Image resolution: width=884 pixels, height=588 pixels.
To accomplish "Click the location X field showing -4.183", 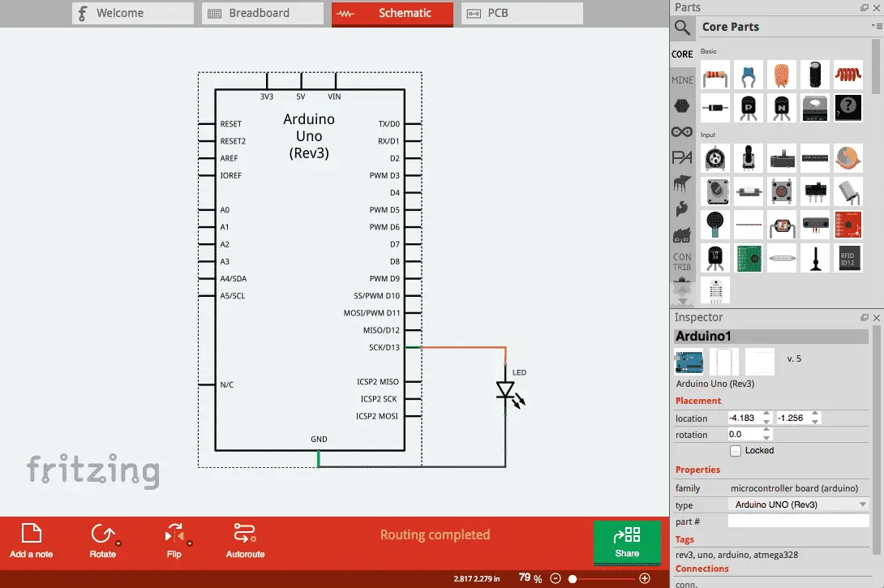I will [745, 418].
